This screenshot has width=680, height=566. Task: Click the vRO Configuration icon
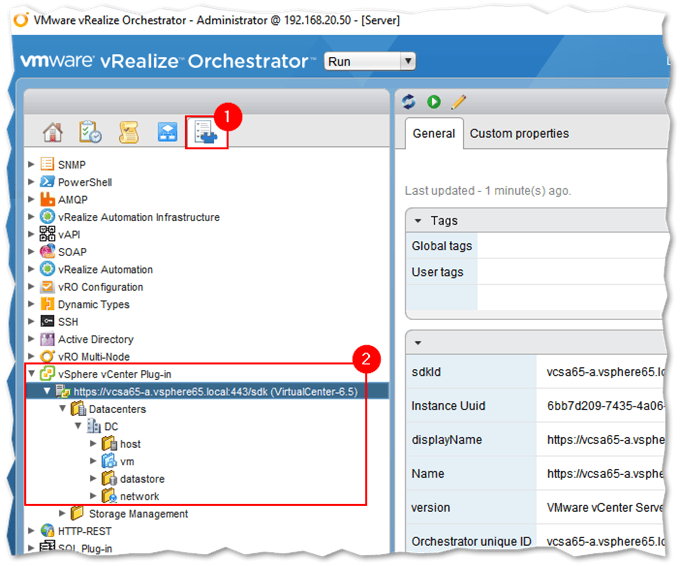[47, 286]
